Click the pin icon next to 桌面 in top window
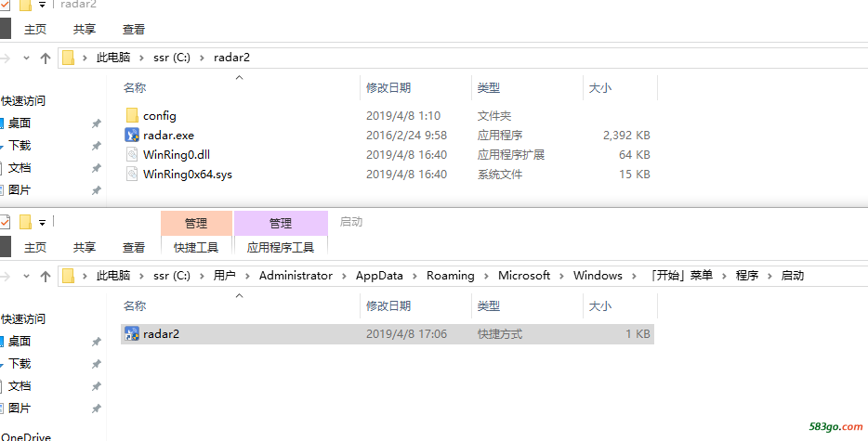 coord(97,123)
